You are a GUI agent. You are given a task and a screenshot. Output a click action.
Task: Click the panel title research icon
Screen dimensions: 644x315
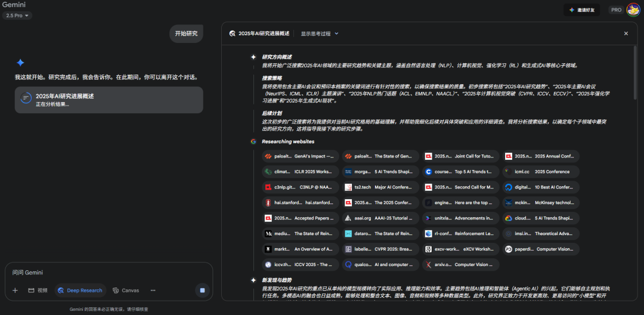click(x=233, y=33)
